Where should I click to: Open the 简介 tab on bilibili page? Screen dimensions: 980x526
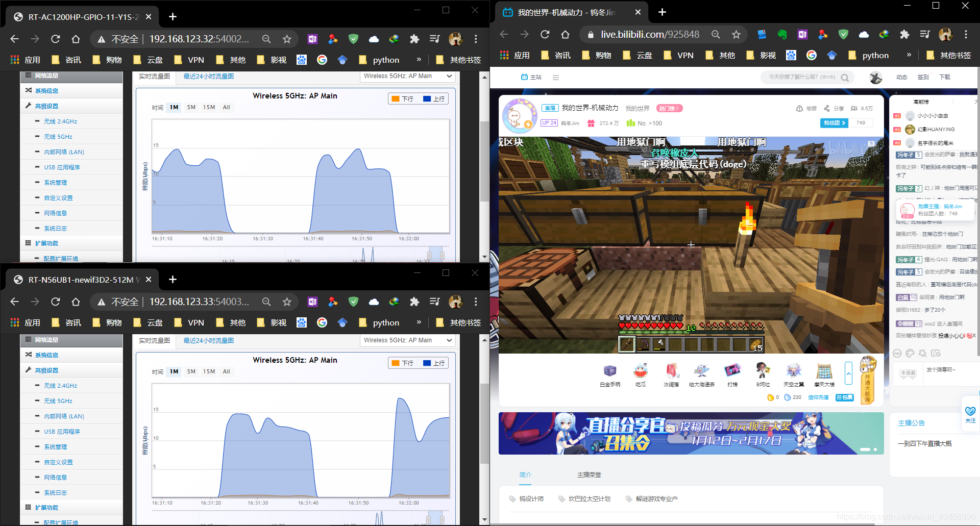point(525,475)
